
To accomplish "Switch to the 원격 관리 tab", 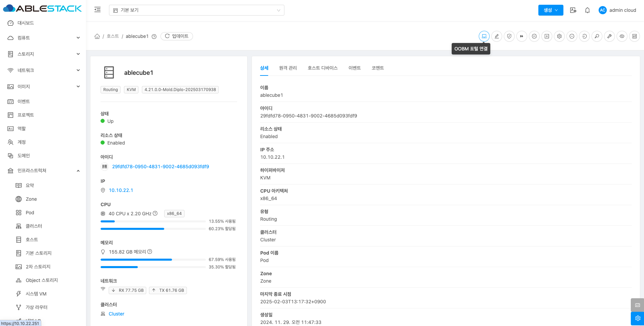I will point(288,68).
